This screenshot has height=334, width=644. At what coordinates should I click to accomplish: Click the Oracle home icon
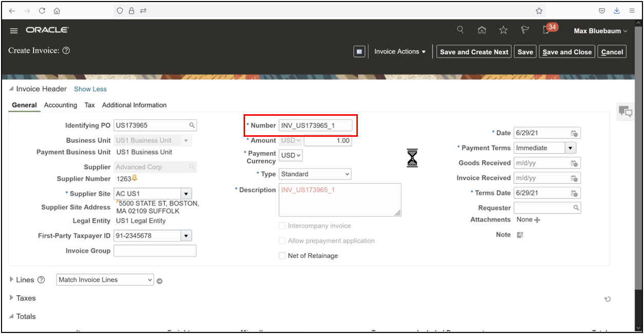tap(481, 30)
